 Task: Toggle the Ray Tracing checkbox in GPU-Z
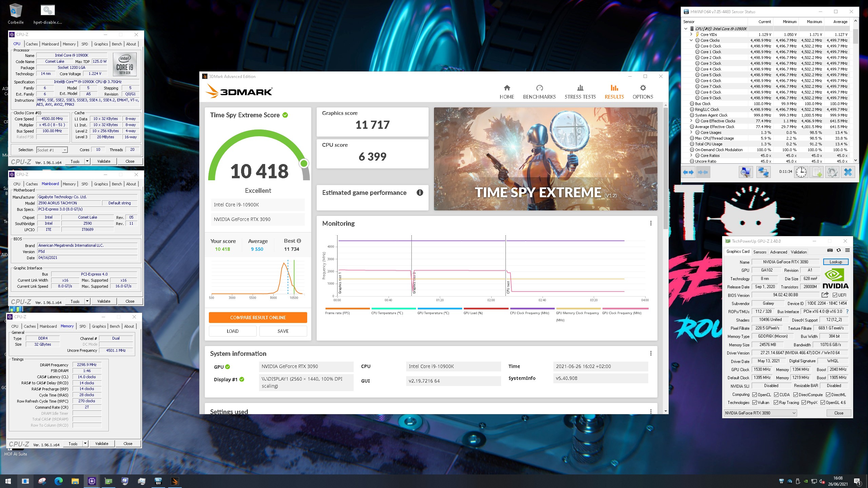(x=776, y=403)
